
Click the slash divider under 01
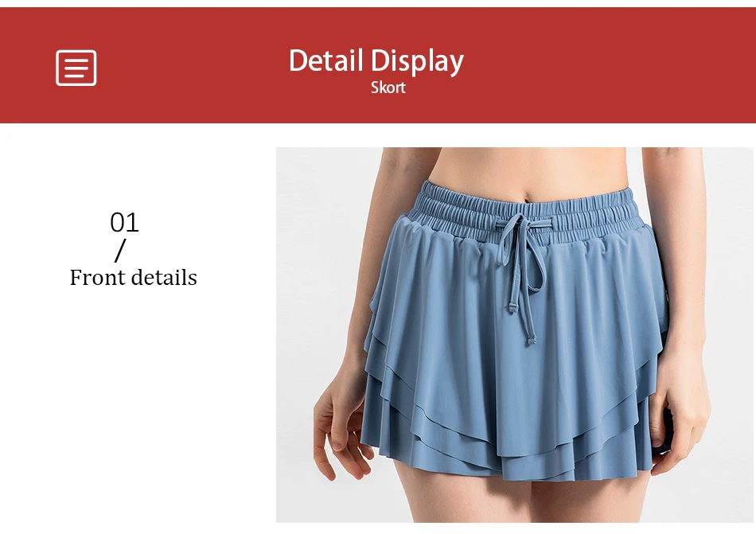(120, 251)
